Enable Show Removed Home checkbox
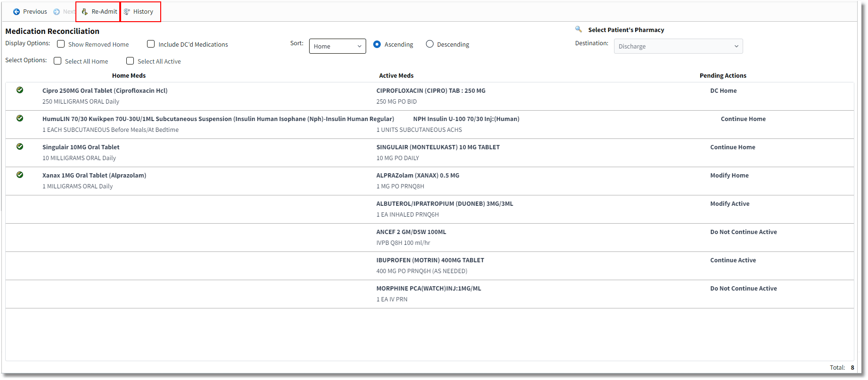Screen dimensions: 868x380 [61, 44]
